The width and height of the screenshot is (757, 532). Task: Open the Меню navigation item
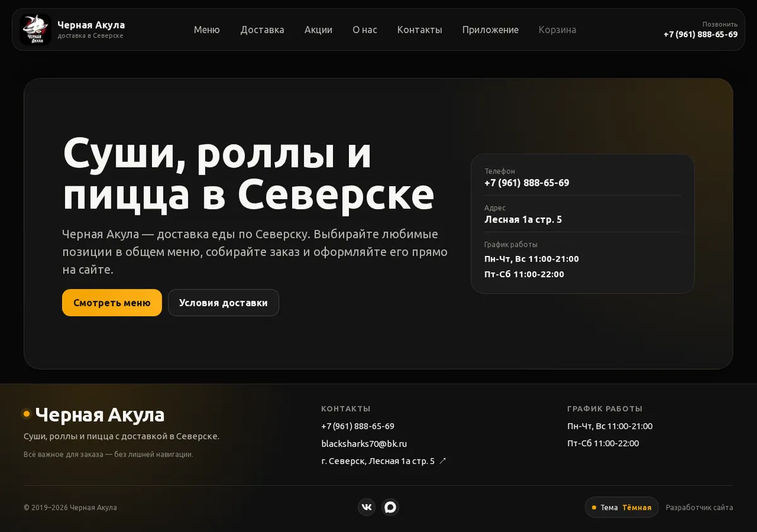[x=207, y=30]
